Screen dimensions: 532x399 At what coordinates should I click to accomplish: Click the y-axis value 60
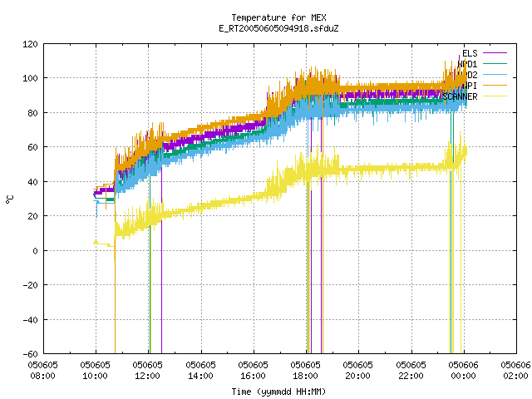coord(32,147)
